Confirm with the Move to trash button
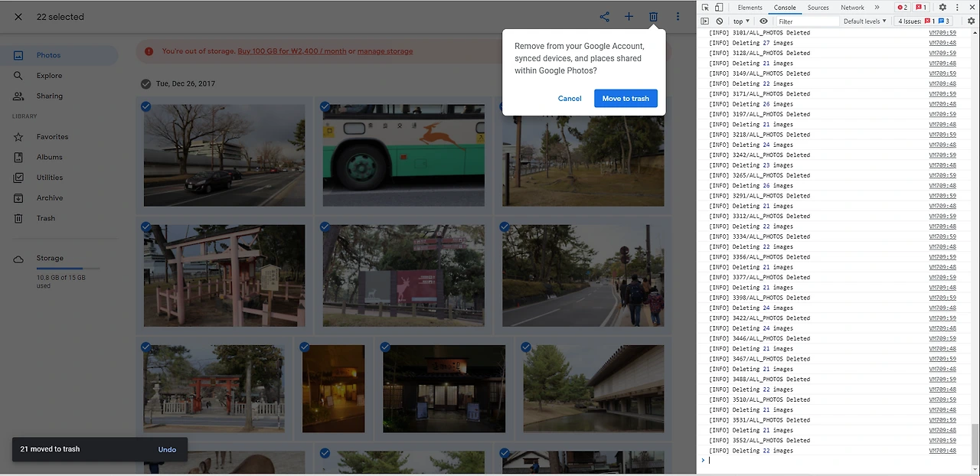Screen dimensions: 980x476 (626, 98)
